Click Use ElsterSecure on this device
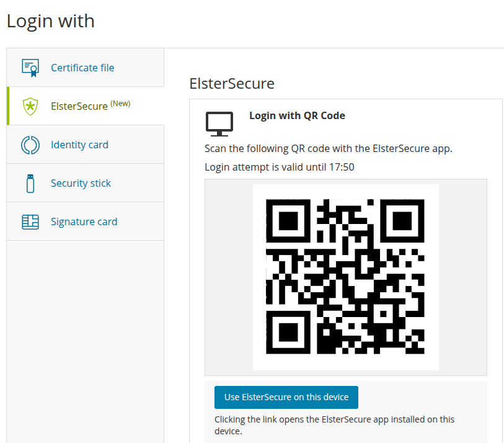 pos(286,397)
